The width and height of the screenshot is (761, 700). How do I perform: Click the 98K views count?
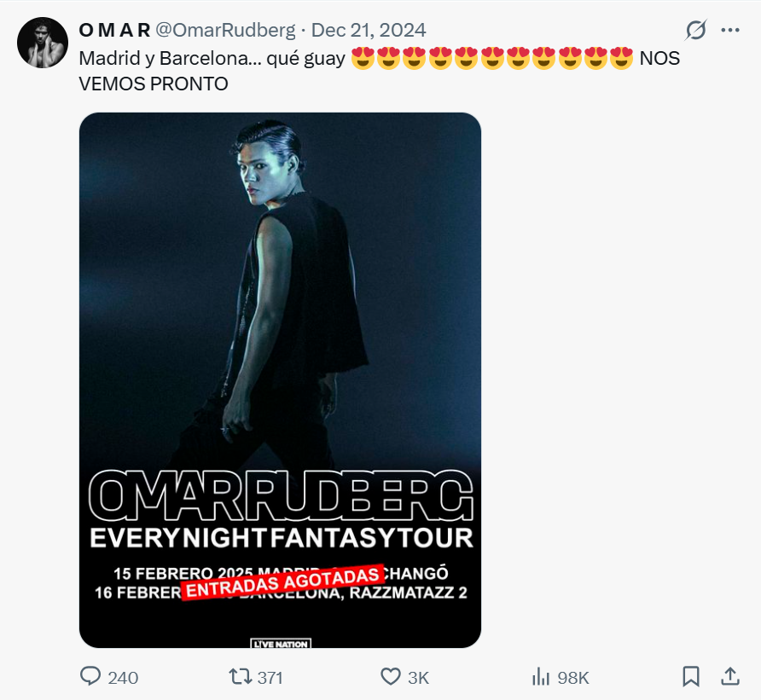click(573, 678)
